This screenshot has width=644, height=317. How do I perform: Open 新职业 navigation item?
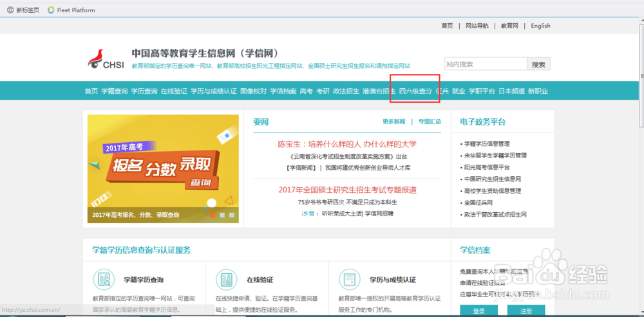tap(538, 91)
